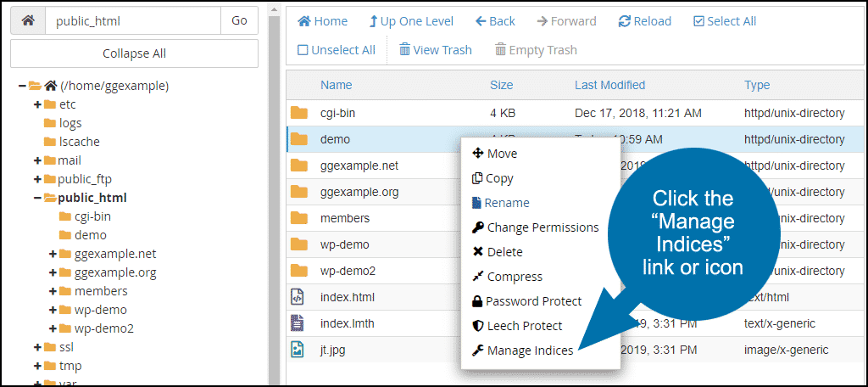The width and height of the screenshot is (868, 387).
Task: Click Empty Trash in the toolbar
Action: 536,50
